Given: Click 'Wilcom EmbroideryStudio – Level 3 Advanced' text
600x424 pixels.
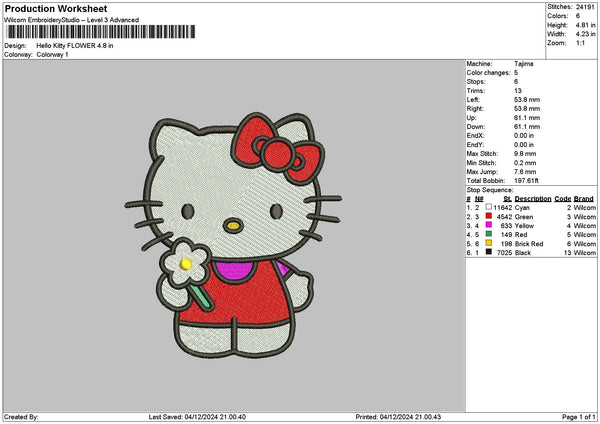Looking at the screenshot, I should (x=72, y=20).
